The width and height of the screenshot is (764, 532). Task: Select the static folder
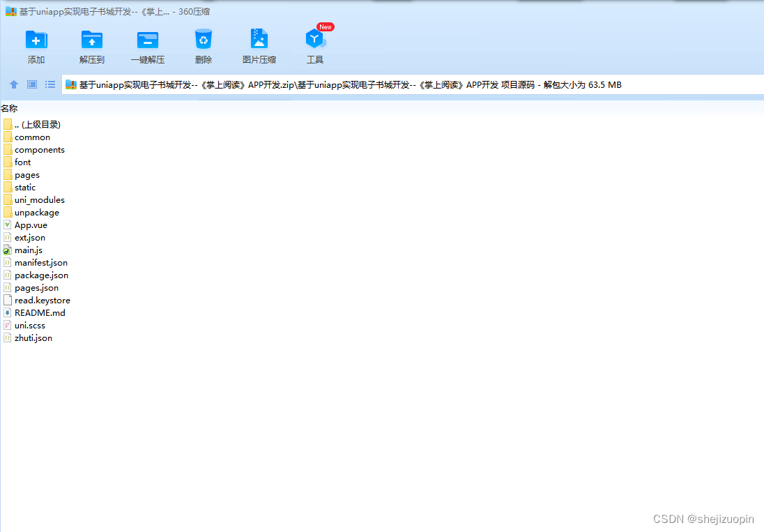coord(20,188)
